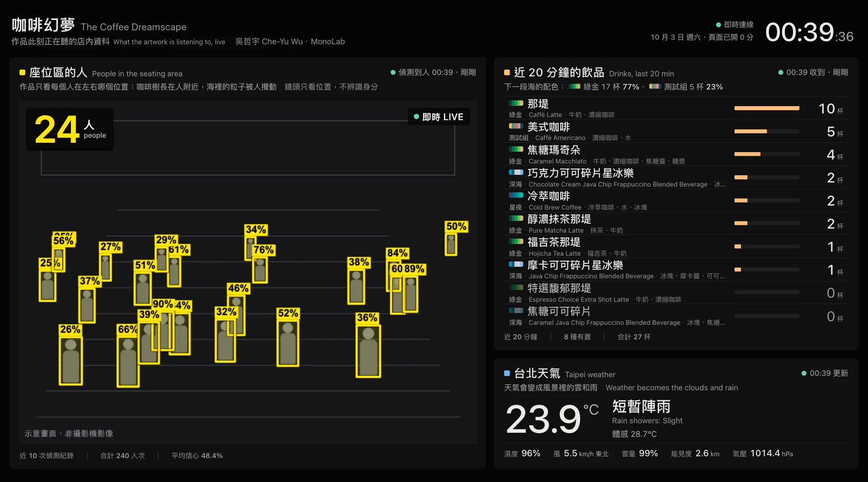Click the 咖啡幻夢 title
This screenshot has width=868, height=482.
click(43, 25)
